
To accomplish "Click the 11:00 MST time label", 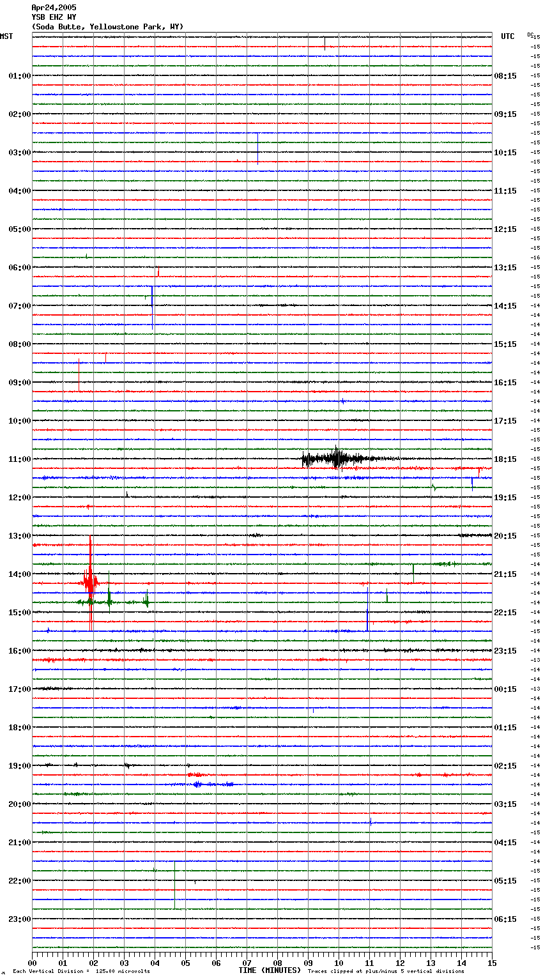I will [x=19, y=459].
